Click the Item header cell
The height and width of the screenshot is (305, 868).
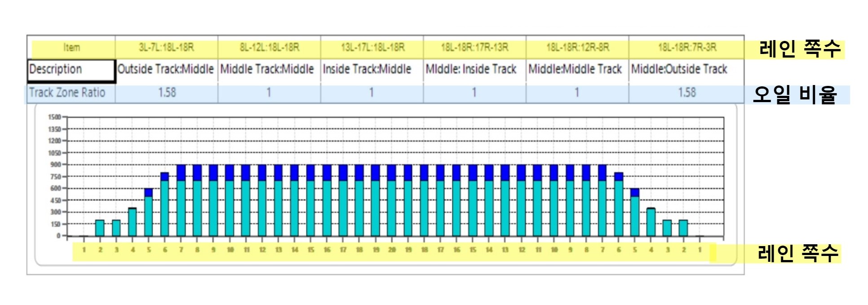71,47
